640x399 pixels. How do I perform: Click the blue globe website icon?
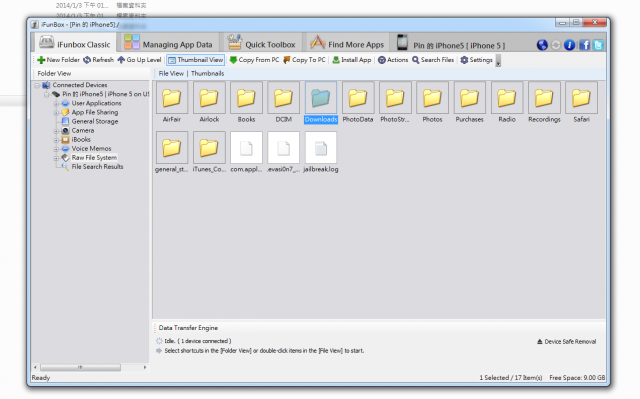pyautogui.click(x=542, y=45)
